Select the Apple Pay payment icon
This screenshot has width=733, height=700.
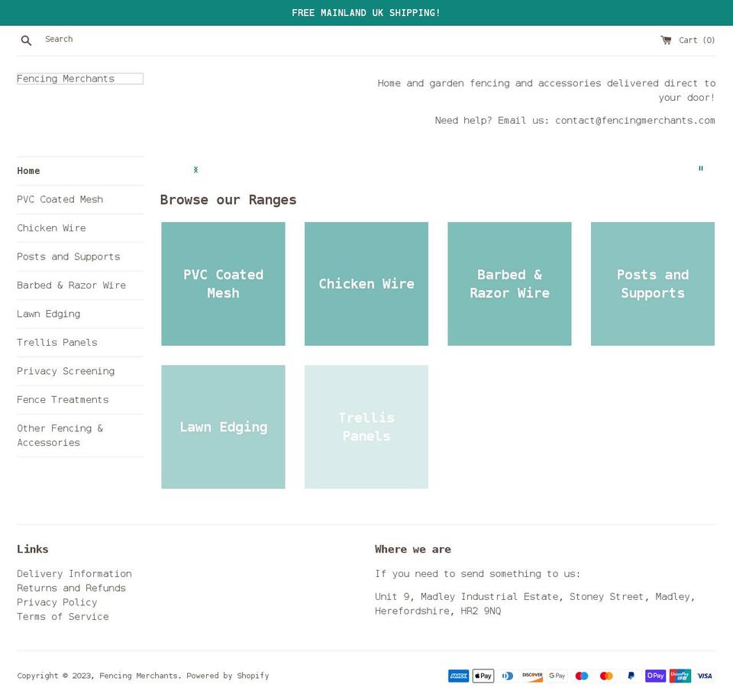point(483,676)
